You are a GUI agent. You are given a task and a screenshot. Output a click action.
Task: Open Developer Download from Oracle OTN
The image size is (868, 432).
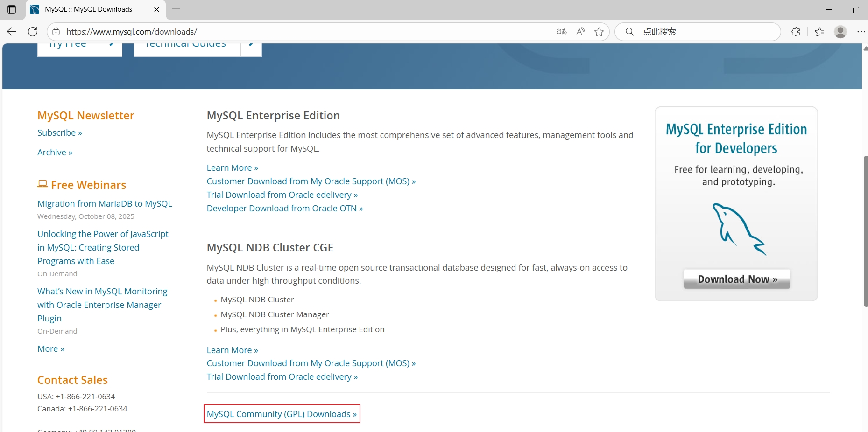click(285, 209)
